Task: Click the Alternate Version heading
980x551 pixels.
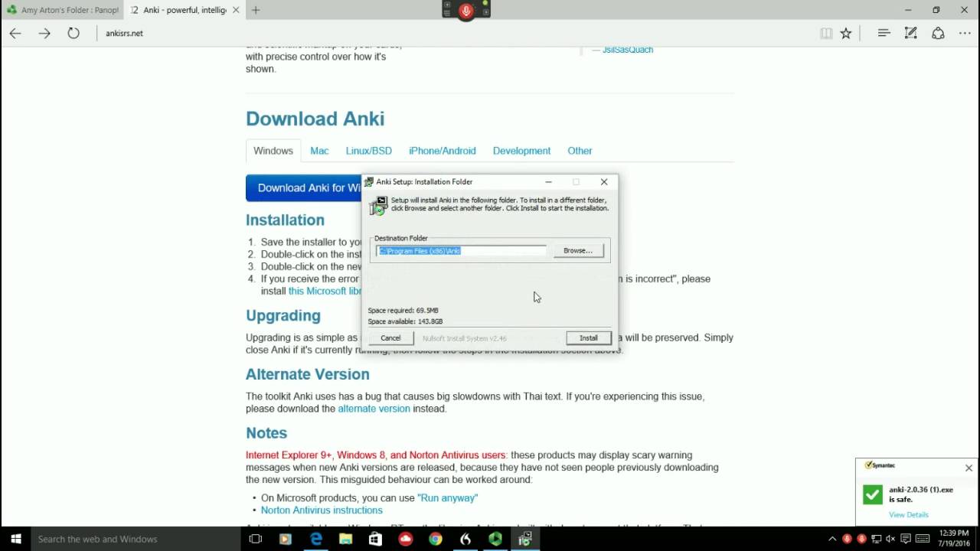Action: 307,374
